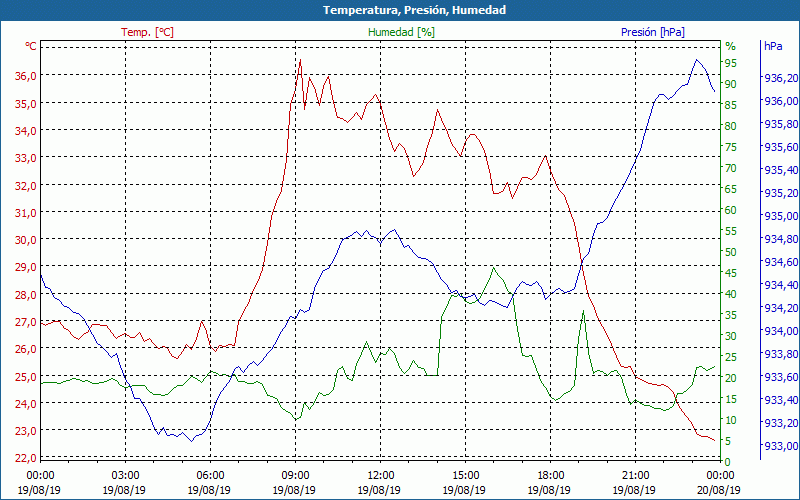800x500 pixels.
Task: Click the 22,0 temperature axis value
Action: click(x=25, y=458)
